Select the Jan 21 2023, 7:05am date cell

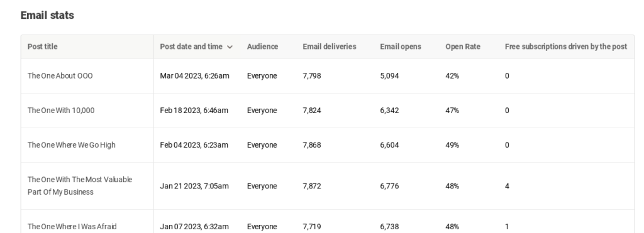point(194,186)
